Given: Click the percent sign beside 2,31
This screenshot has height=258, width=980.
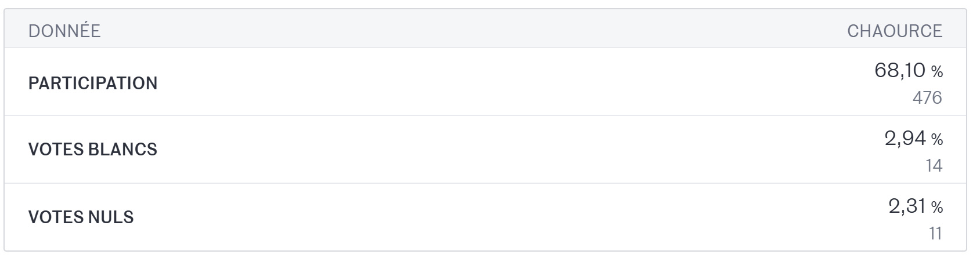Looking at the screenshot, I should (x=937, y=208).
